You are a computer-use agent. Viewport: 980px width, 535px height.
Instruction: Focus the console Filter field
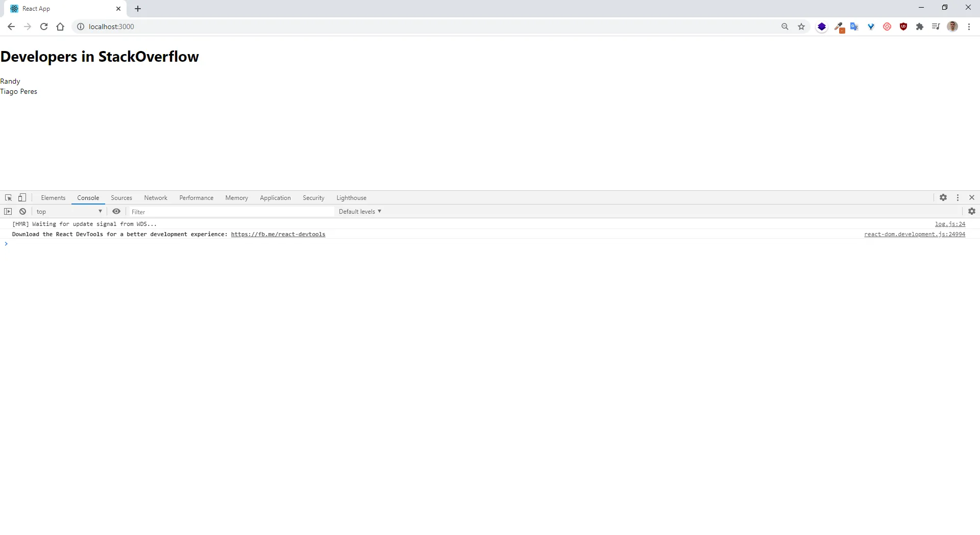click(231, 212)
